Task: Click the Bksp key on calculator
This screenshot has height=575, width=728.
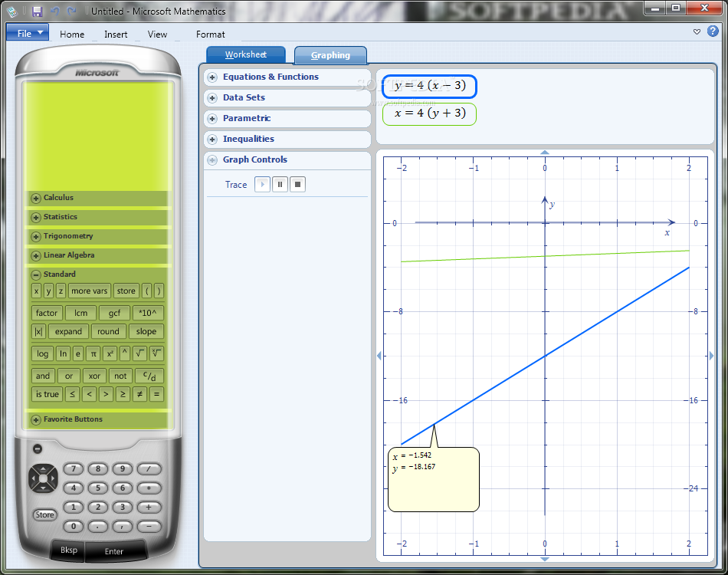Action: 69,550
